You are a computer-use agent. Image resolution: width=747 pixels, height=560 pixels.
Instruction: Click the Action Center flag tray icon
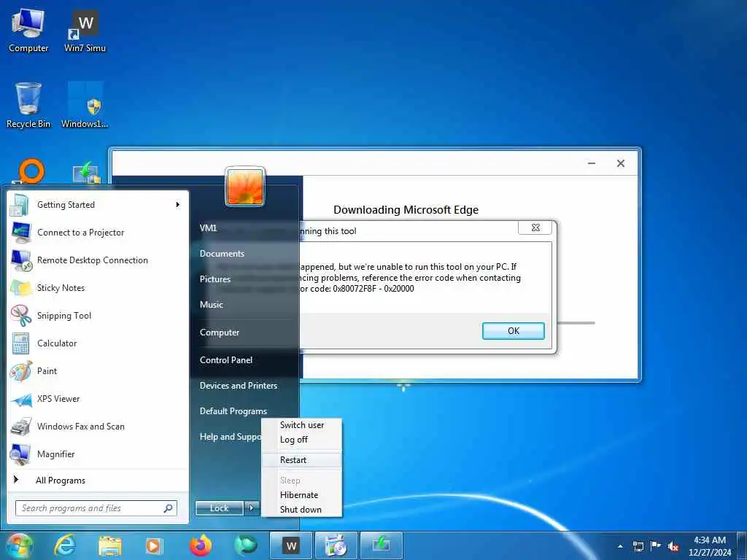pos(656,546)
